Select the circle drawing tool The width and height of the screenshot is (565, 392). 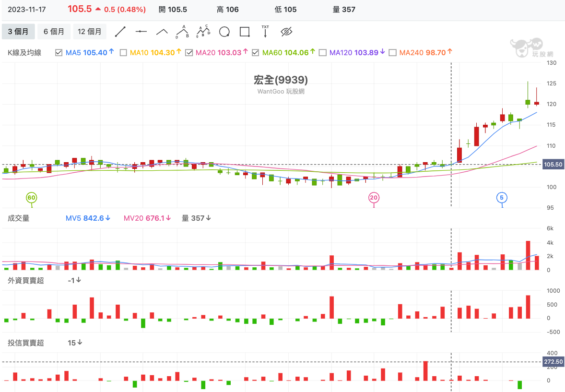point(224,32)
